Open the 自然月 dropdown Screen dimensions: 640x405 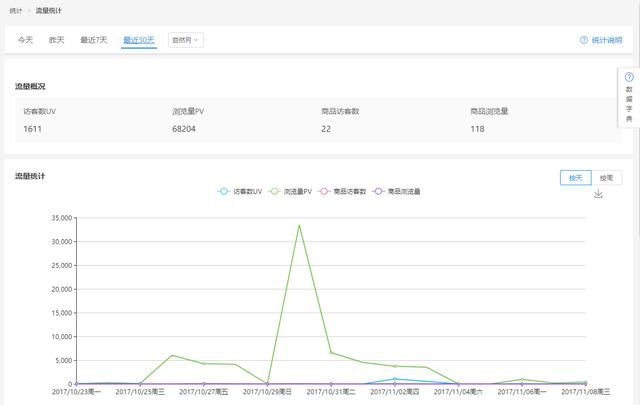pos(185,40)
